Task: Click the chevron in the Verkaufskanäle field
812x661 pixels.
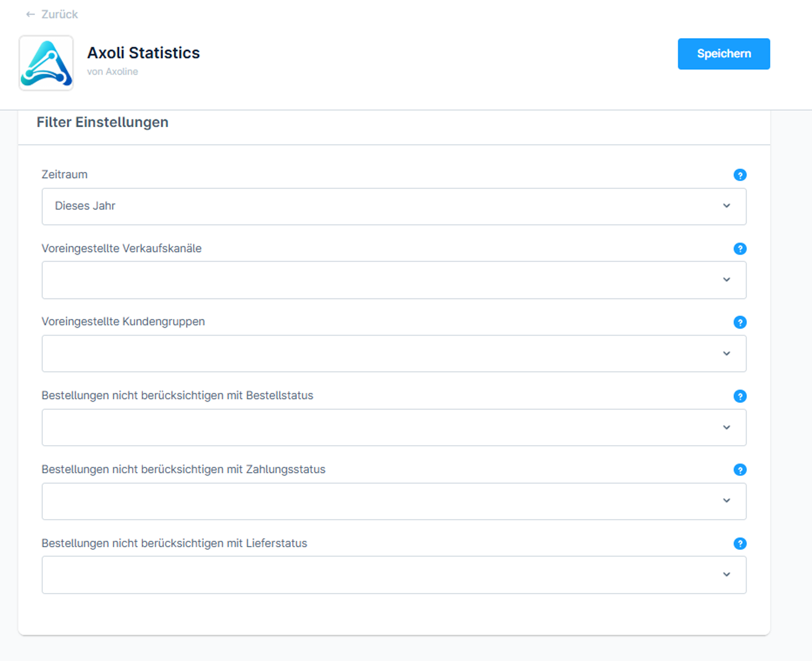Action: tap(727, 279)
